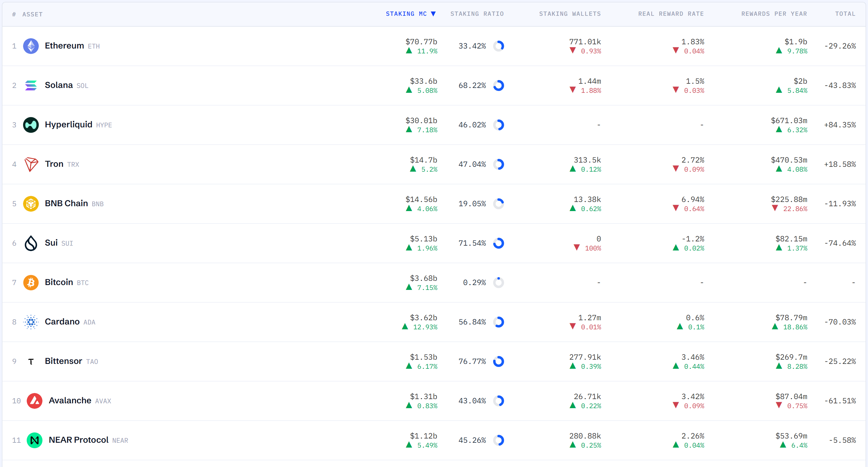Click NEAR Protocol's staking ratio donut chart

click(x=498, y=440)
